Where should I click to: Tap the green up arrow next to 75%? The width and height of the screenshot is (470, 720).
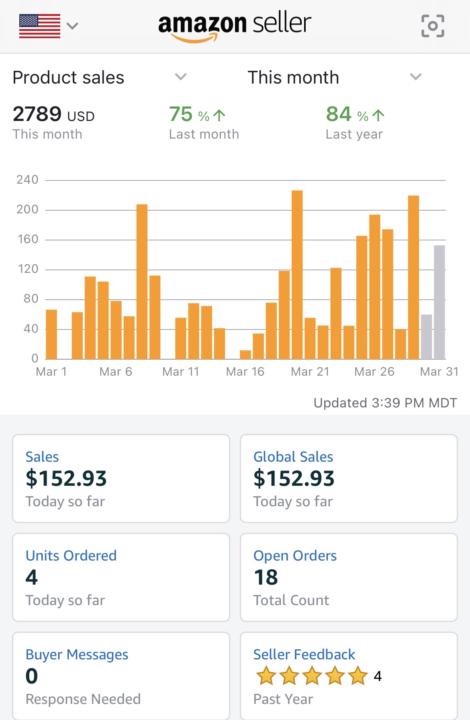coord(219,115)
